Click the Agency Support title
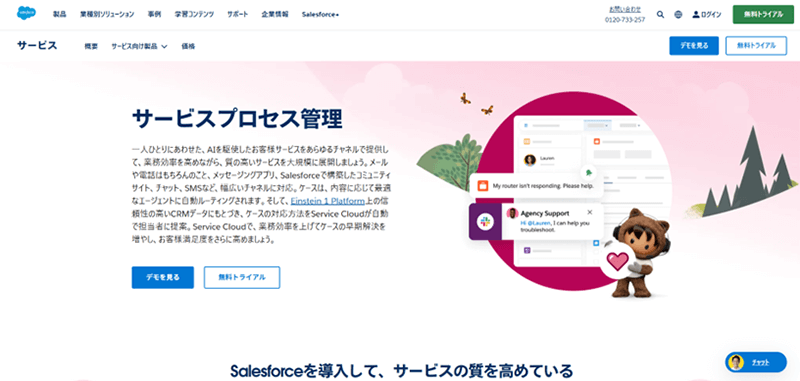800x381 pixels. tap(545, 213)
